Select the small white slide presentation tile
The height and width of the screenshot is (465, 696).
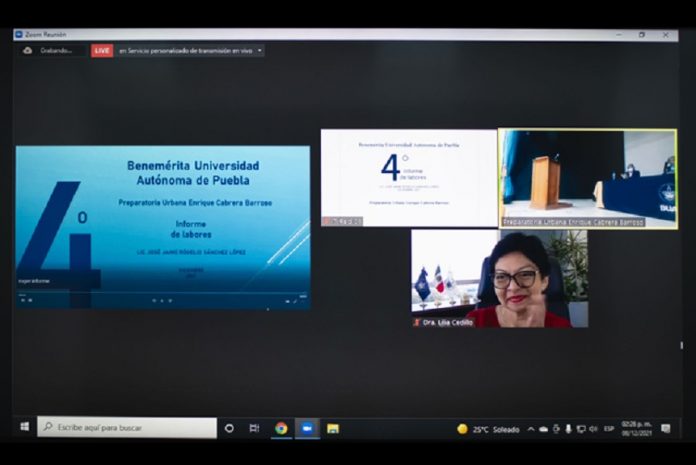pos(408,177)
